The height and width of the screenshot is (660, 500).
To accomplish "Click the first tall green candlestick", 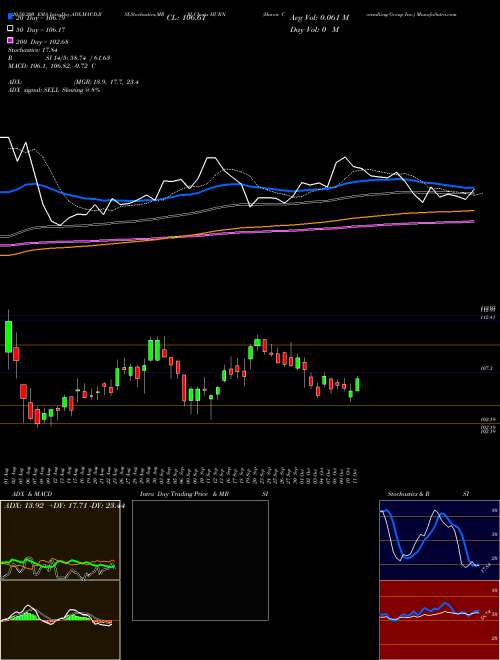I will (8, 337).
